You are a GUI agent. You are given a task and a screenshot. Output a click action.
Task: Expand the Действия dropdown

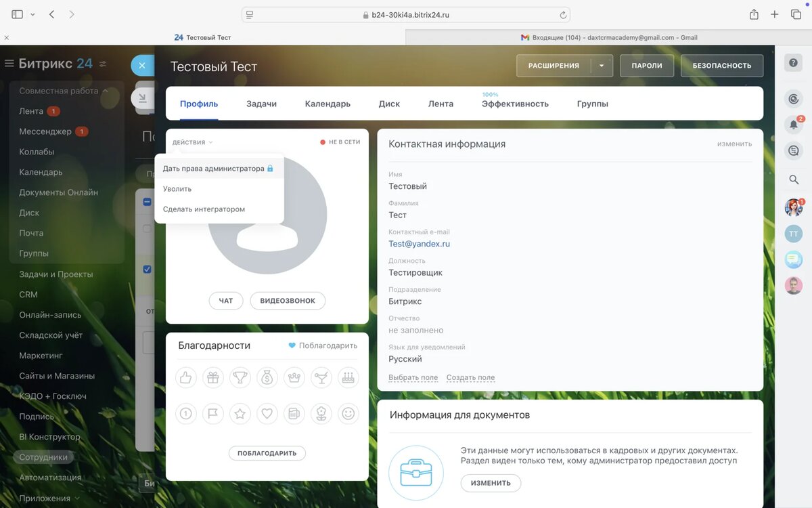coord(193,142)
